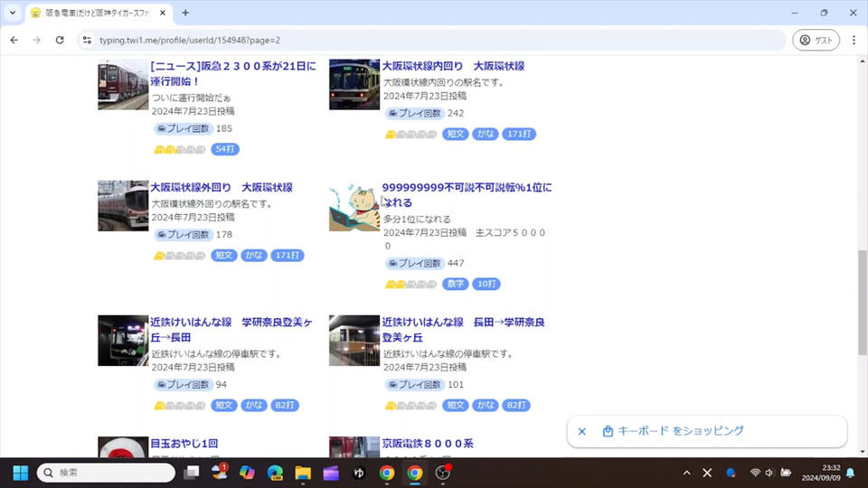This screenshot has height=488, width=868.
Task: Click かな tag under 大阪環状線内回り
Action: pyautogui.click(x=485, y=134)
